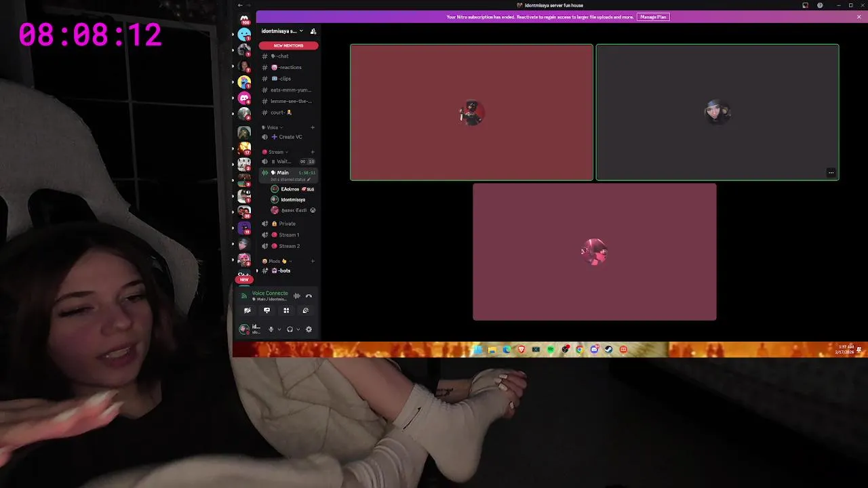Viewport: 868px width, 488px height.
Task: Toggle microphone mute
Action: pyautogui.click(x=271, y=329)
